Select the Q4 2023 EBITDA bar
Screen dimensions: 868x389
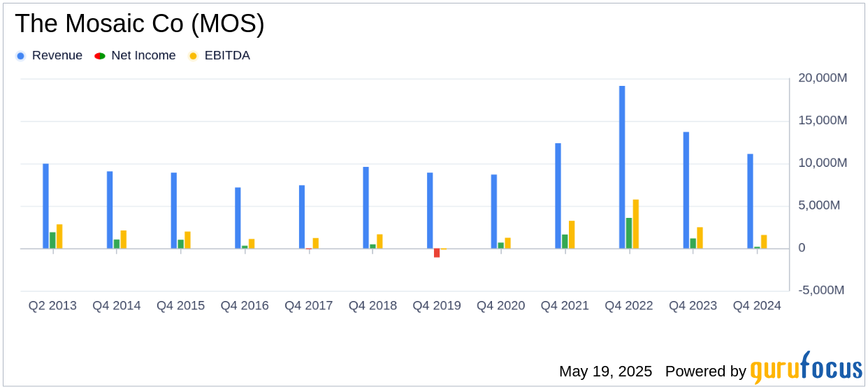(700, 237)
